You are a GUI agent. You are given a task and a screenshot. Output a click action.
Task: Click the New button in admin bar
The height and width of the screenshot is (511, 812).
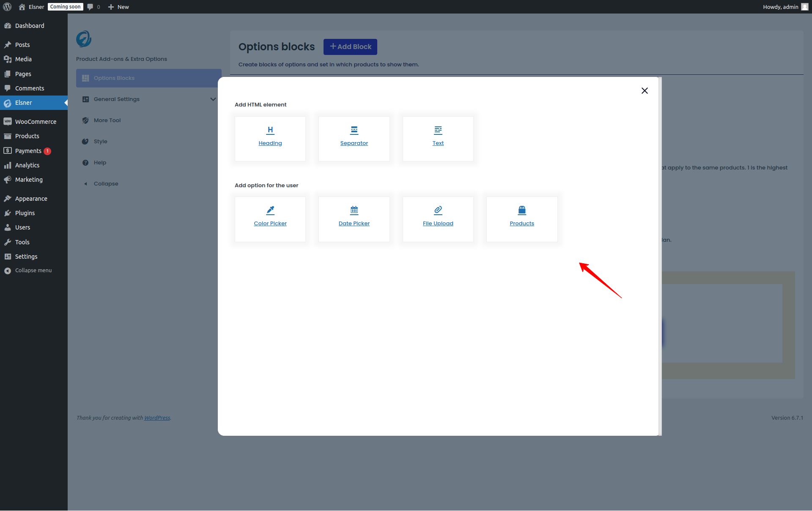pyautogui.click(x=118, y=7)
